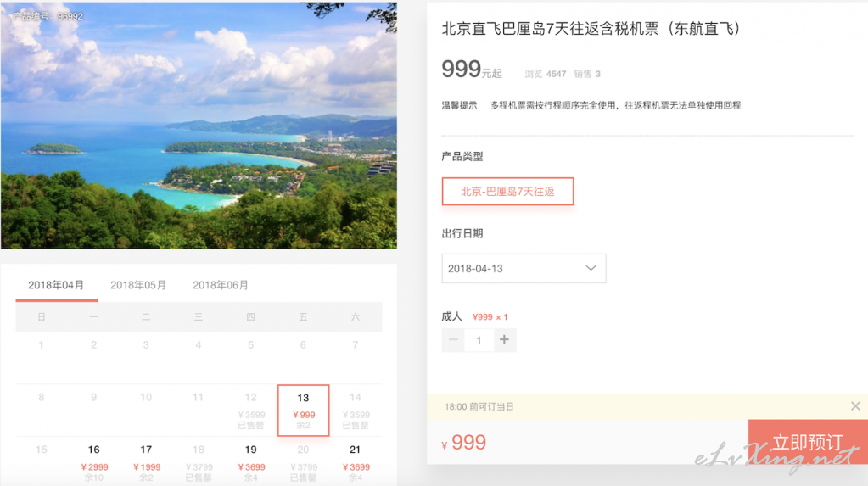Select the 2018年04月 calendar tab
The image size is (868, 486).
point(57,285)
